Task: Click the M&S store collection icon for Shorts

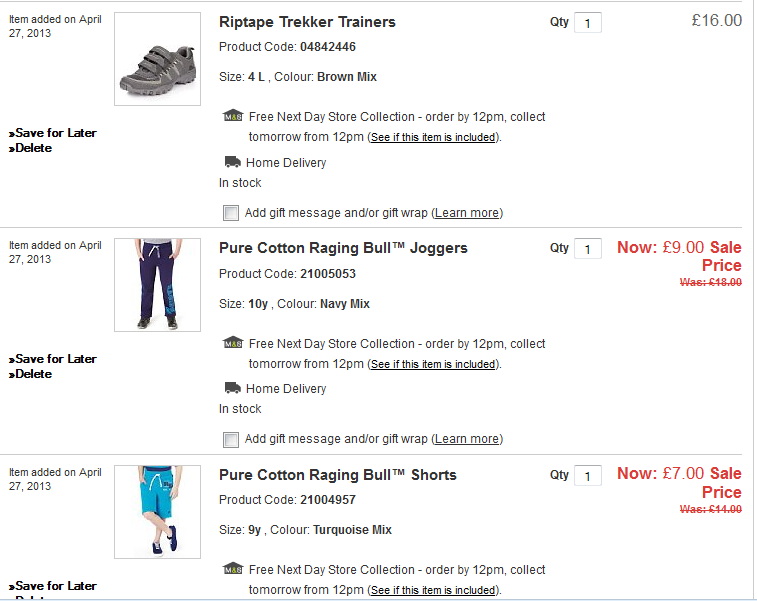Action: (232, 569)
